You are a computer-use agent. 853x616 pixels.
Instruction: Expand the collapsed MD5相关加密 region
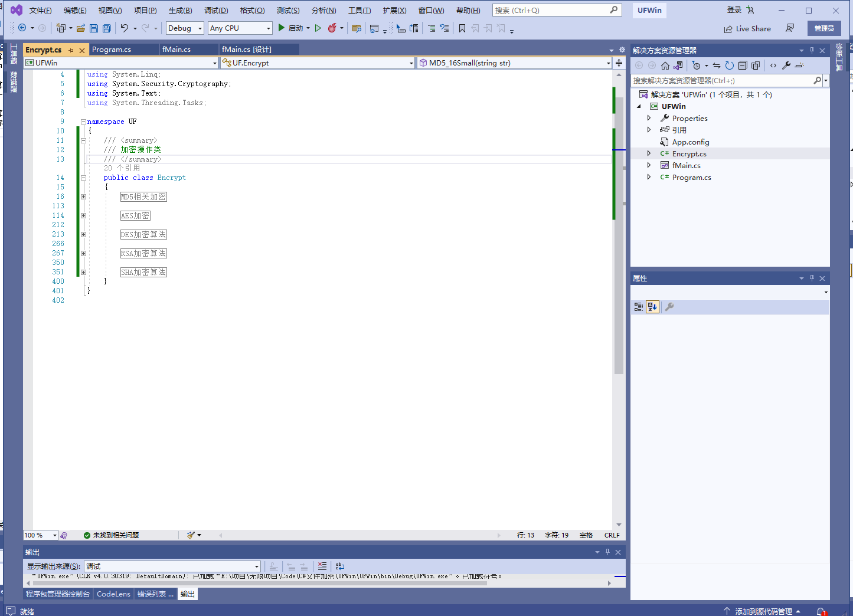tap(83, 197)
